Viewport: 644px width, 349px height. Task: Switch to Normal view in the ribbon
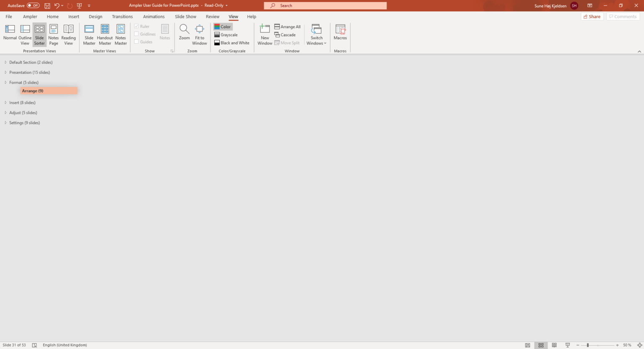10,34
